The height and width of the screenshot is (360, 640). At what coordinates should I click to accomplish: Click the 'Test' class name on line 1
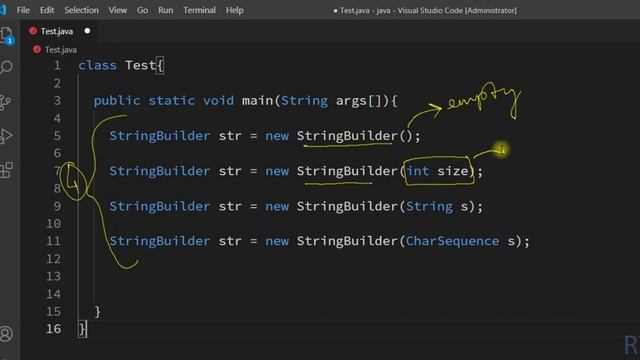click(x=140, y=65)
